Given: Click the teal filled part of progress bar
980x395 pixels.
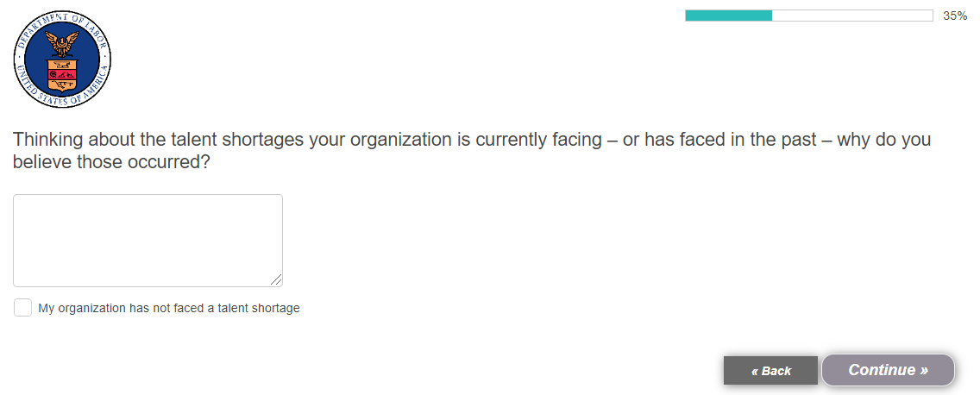Looking at the screenshot, I should [728, 16].
